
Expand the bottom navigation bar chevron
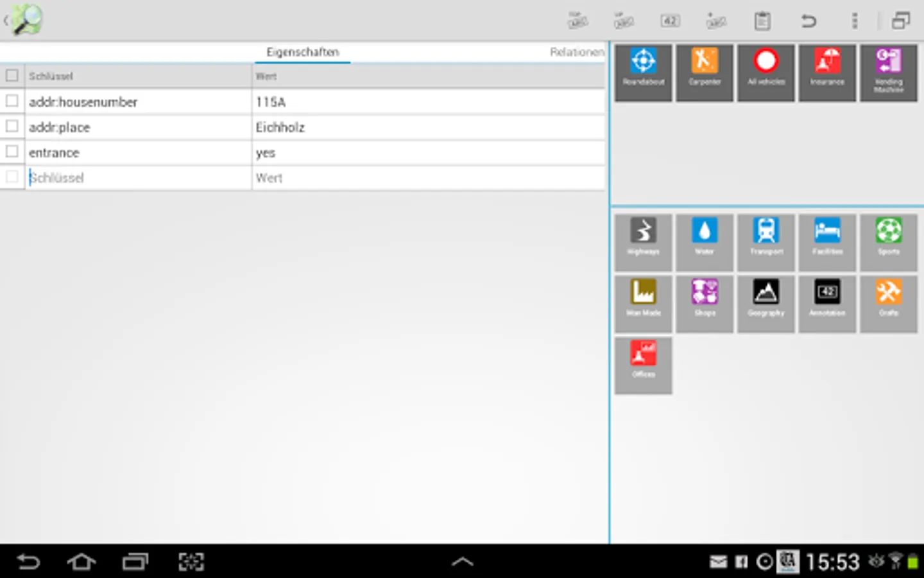point(462,562)
